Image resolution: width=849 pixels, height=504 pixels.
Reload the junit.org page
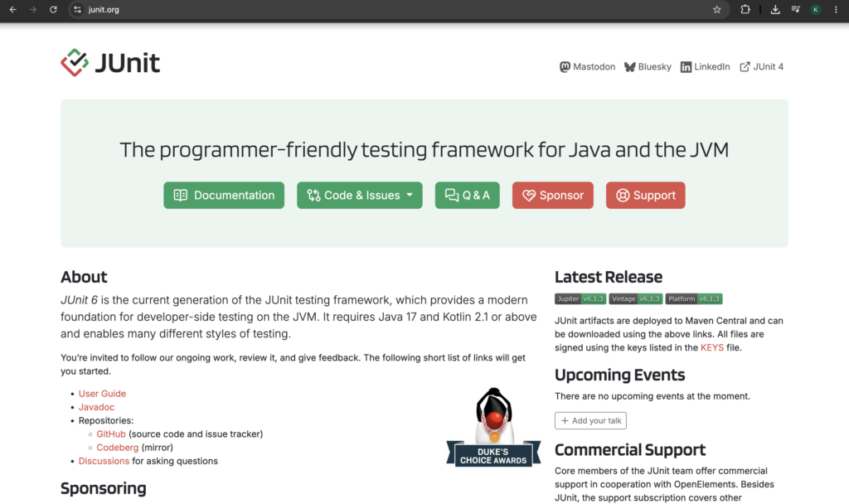coord(53,9)
